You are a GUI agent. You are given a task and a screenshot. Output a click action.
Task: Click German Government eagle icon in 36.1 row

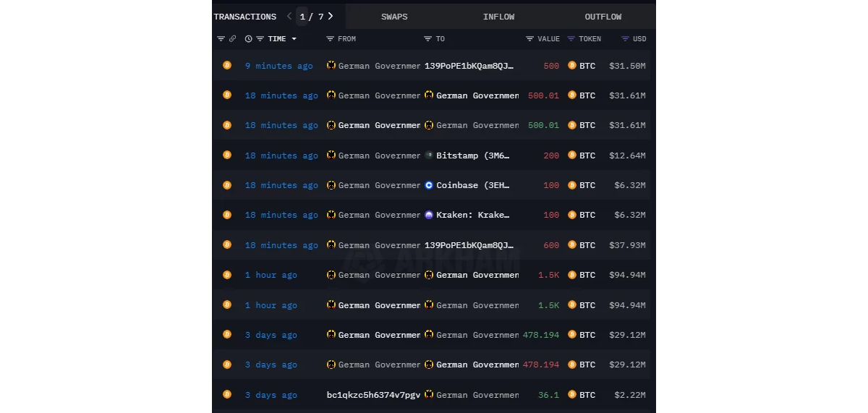pos(429,394)
